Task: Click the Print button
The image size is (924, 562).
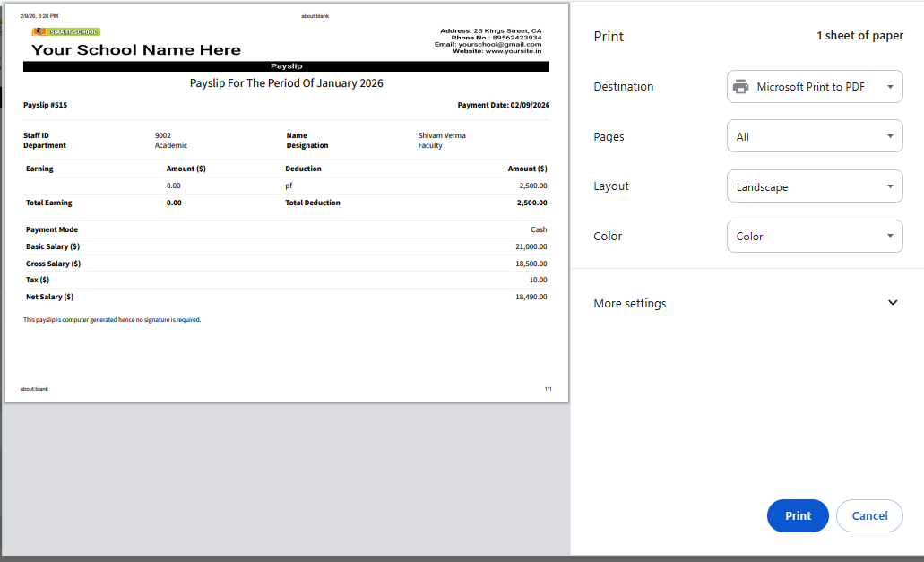Action: [x=797, y=515]
